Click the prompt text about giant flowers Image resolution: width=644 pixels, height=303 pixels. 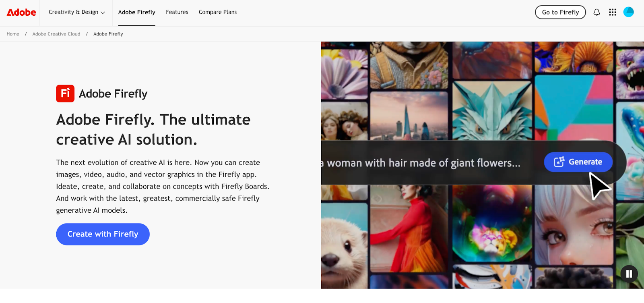click(421, 163)
